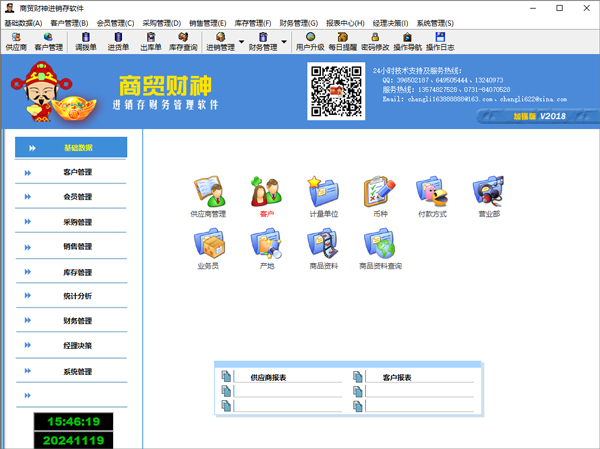Open 操作导航 from the toolbar

408,42
